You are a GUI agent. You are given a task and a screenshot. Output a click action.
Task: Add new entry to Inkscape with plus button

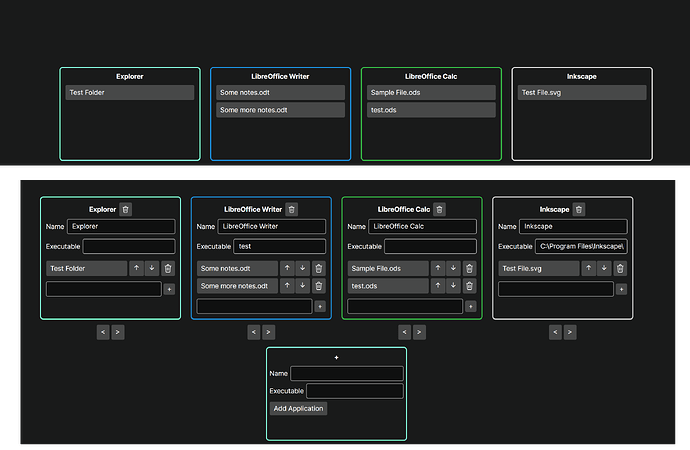621,289
